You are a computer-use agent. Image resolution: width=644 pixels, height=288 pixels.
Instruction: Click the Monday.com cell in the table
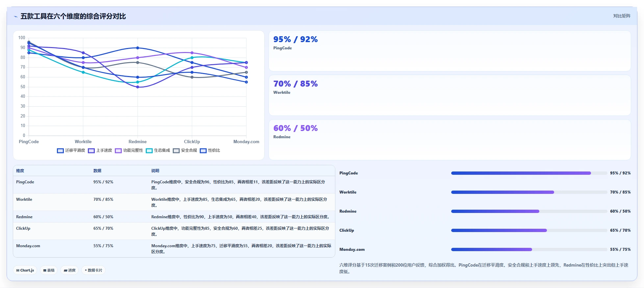tap(28, 246)
